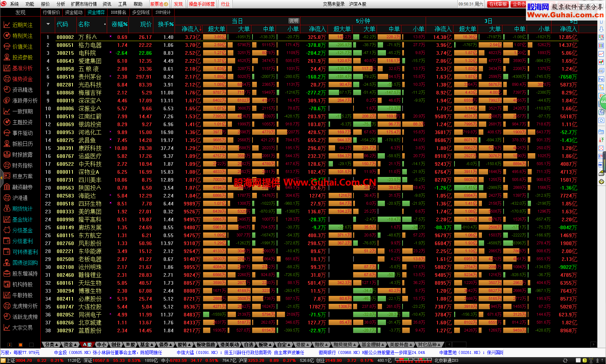Click the 上证 index in status bar
This screenshot has height=364, width=606.
10,360
